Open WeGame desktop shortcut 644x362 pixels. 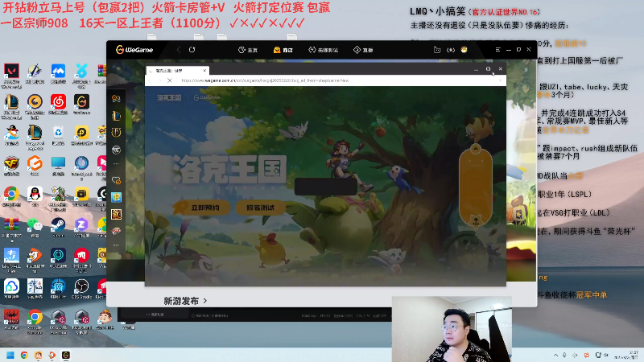(x=82, y=105)
